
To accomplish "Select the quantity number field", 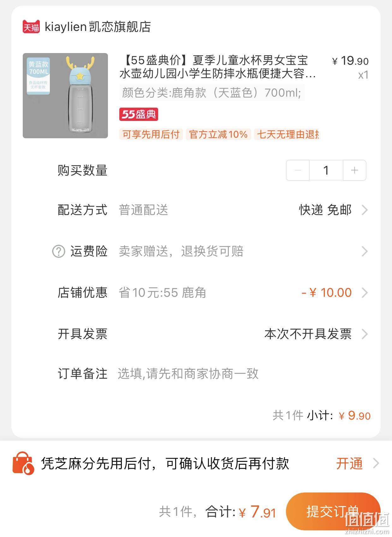I will coord(326,170).
